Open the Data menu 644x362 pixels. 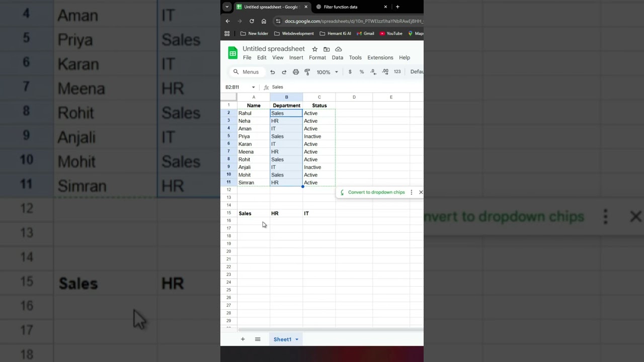pyautogui.click(x=338, y=58)
